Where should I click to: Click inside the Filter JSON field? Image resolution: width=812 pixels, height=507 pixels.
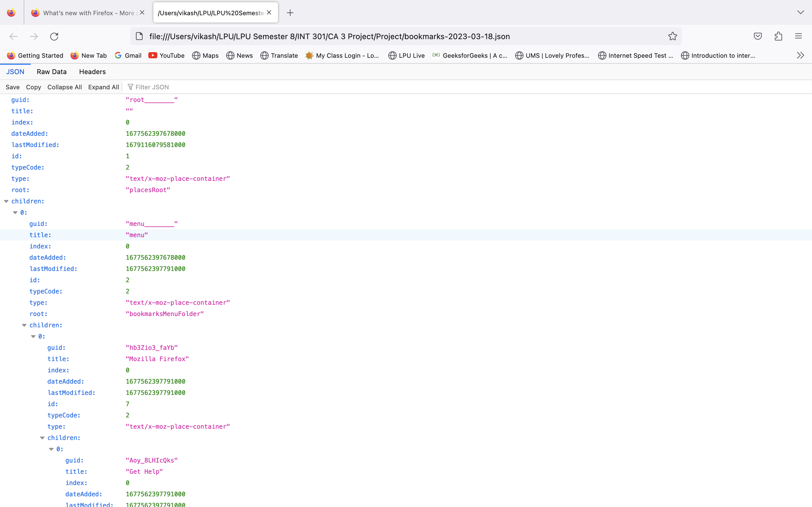click(154, 87)
